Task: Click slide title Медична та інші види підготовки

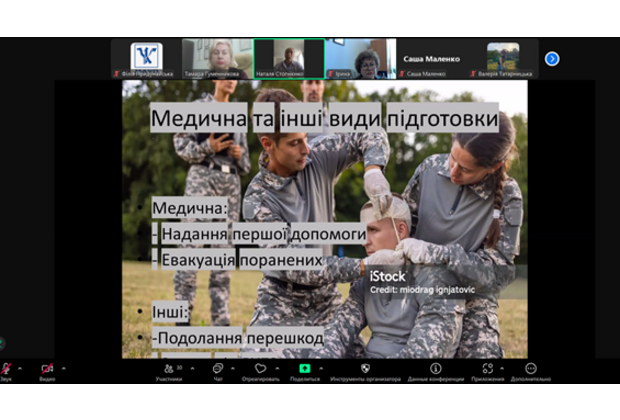Action: pos(324,118)
